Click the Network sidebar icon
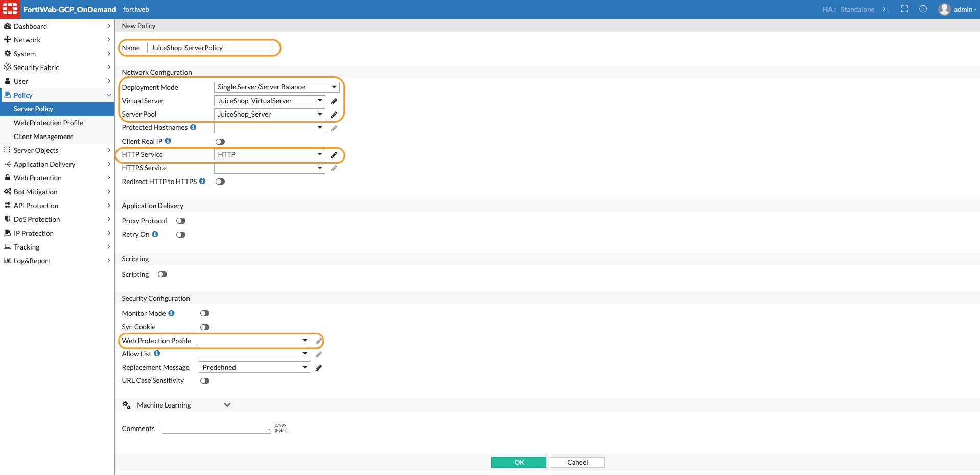The image size is (980, 475). coord(8,39)
